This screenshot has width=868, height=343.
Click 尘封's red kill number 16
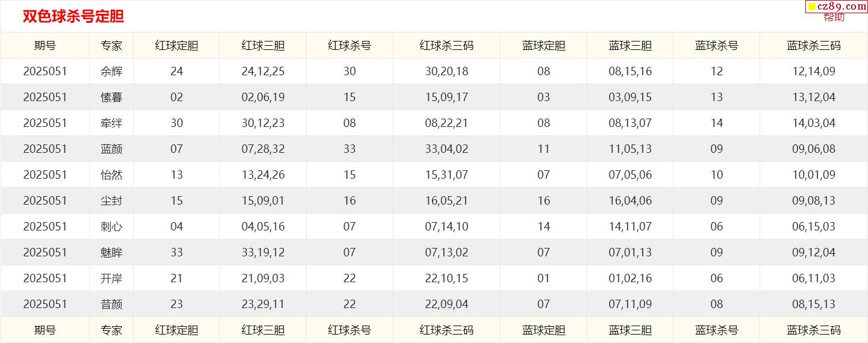[x=349, y=201]
